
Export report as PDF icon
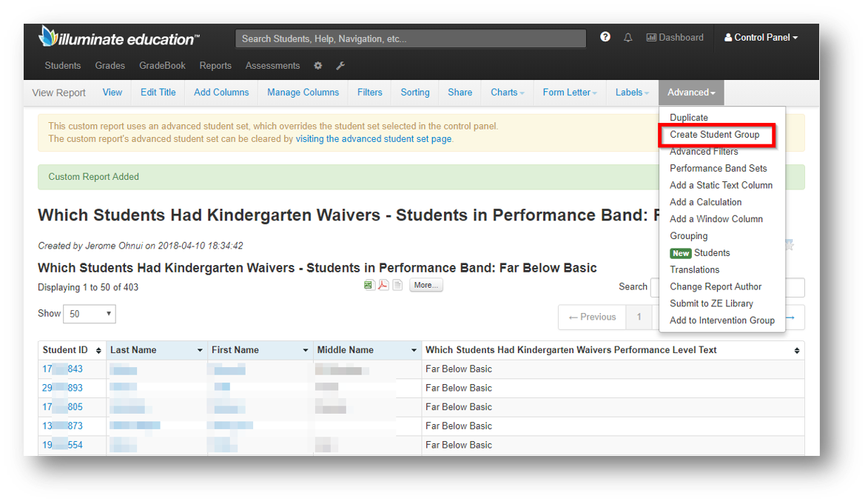(383, 285)
